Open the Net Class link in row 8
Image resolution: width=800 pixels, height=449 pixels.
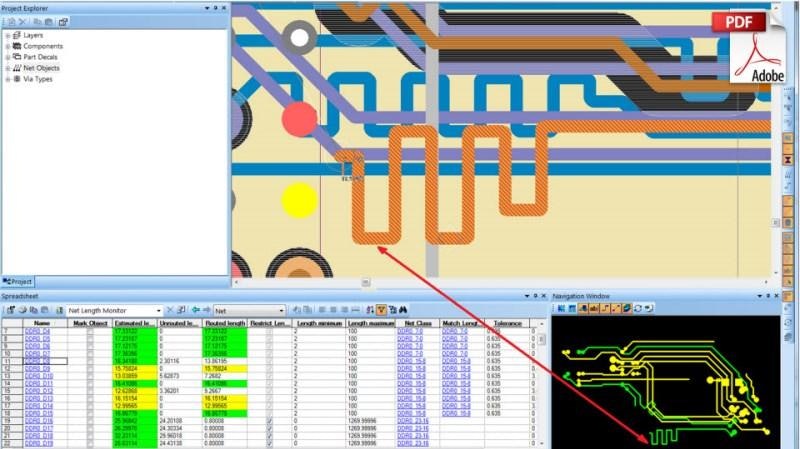pyautogui.click(x=410, y=339)
